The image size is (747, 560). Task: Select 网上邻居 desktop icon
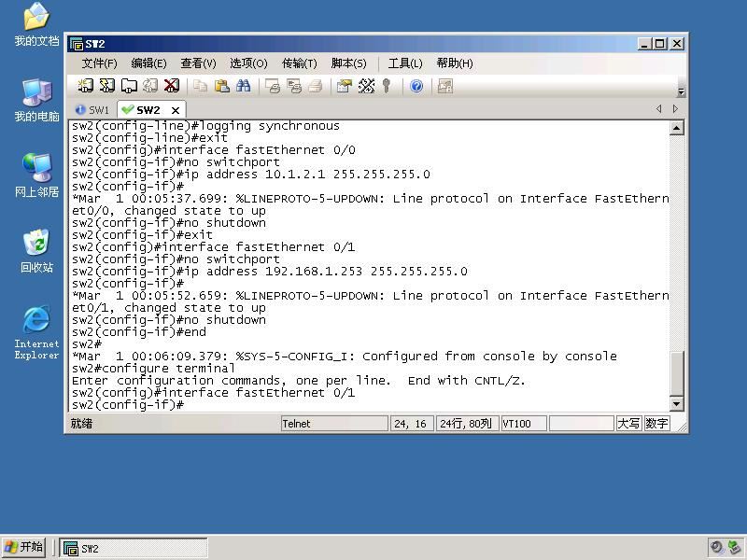point(36,175)
